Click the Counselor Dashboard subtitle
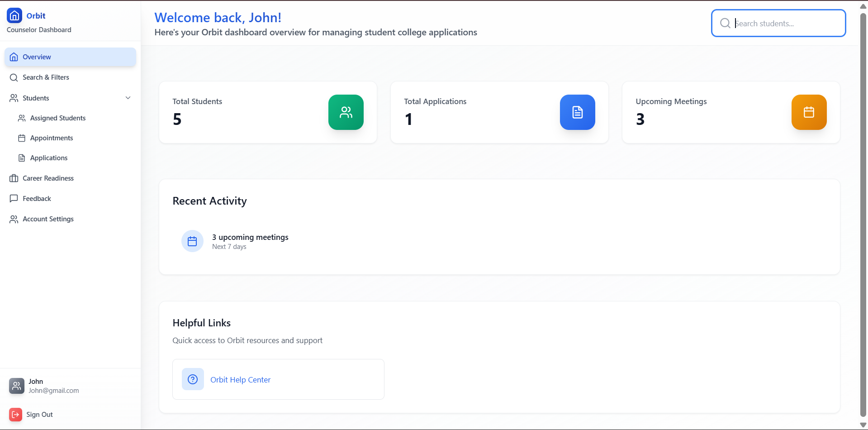The height and width of the screenshot is (430, 868). [x=39, y=30]
